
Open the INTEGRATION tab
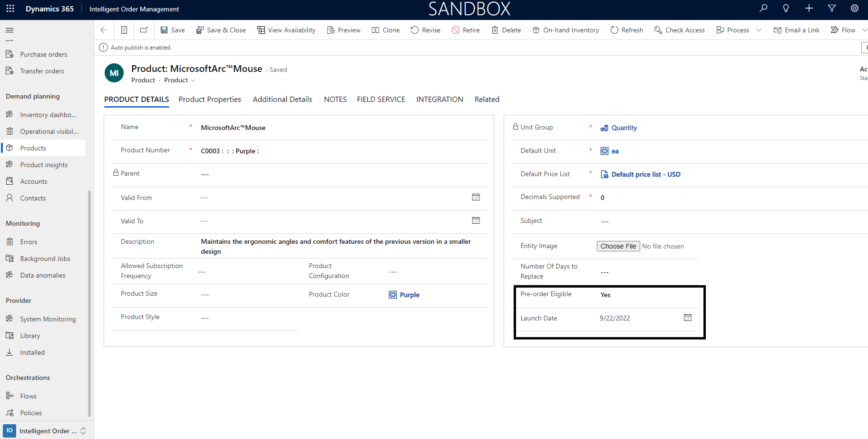(439, 99)
